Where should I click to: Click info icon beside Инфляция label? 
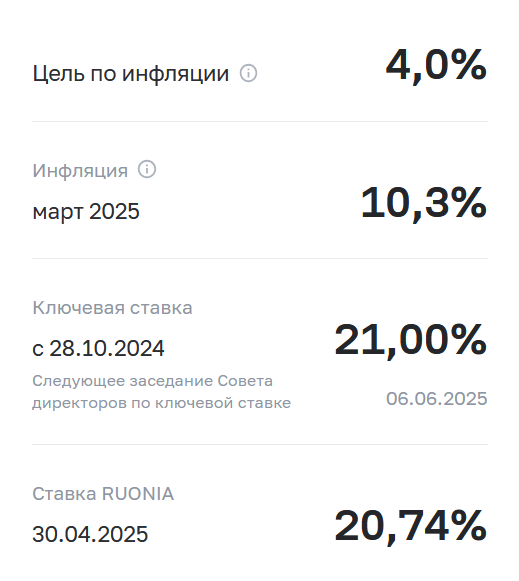pos(147,170)
